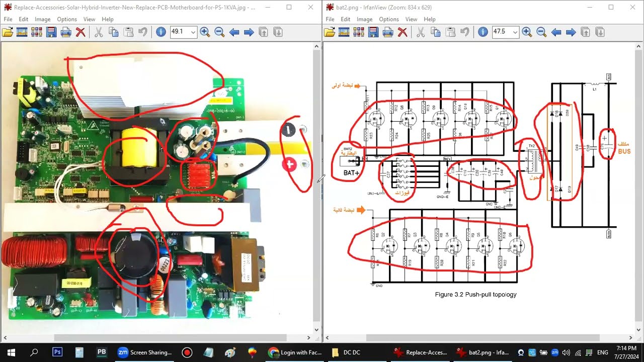Switch to Screen Sharing Zoom taskbar button

[x=145, y=352]
